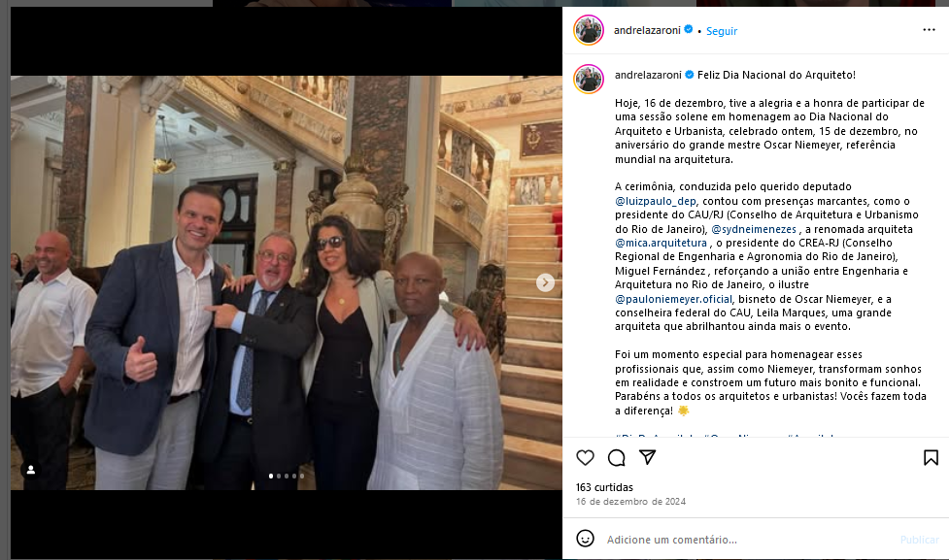Advance carousel with right arrow
Screen dimensions: 949x560
pos(545,282)
